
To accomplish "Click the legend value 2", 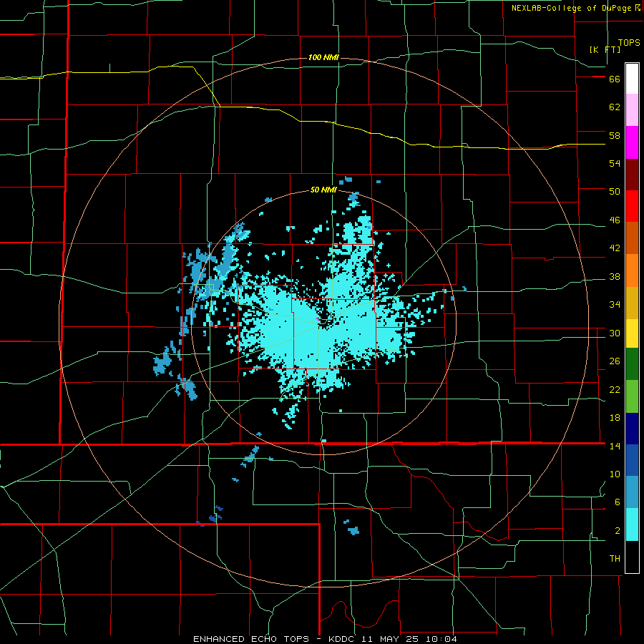I will click(618, 531).
